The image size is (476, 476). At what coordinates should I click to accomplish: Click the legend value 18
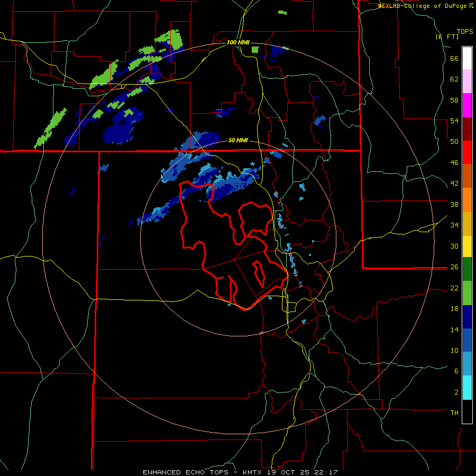[x=454, y=309]
